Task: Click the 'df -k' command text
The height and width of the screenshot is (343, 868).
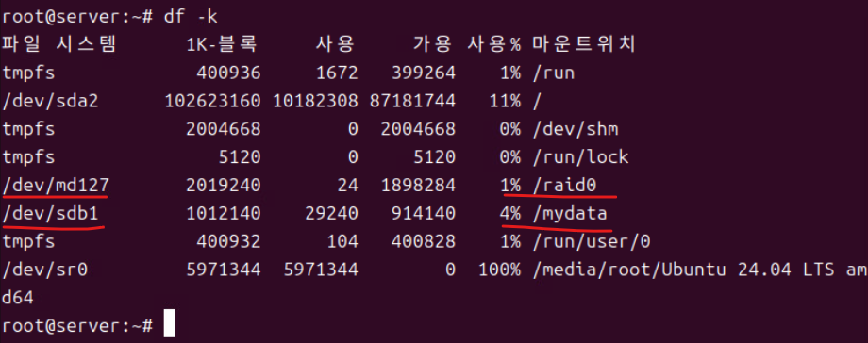Action: (191, 17)
